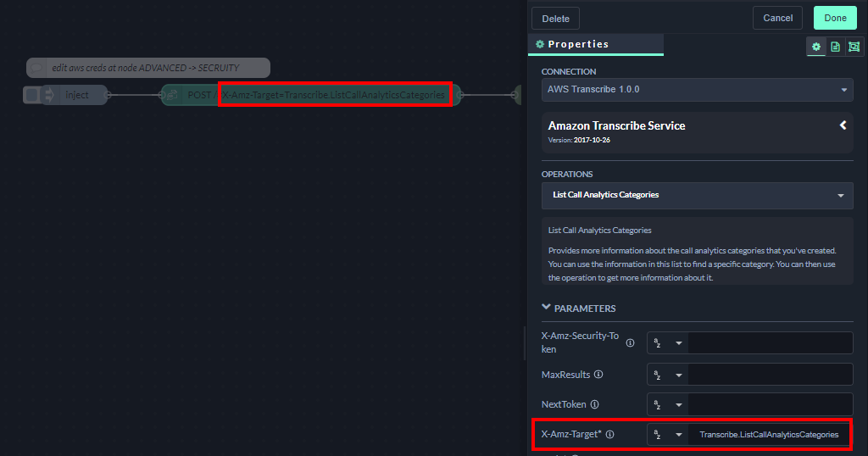Open the List Call Analytics Categories dropdown
This screenshot has height=456, width=868.
697,195
